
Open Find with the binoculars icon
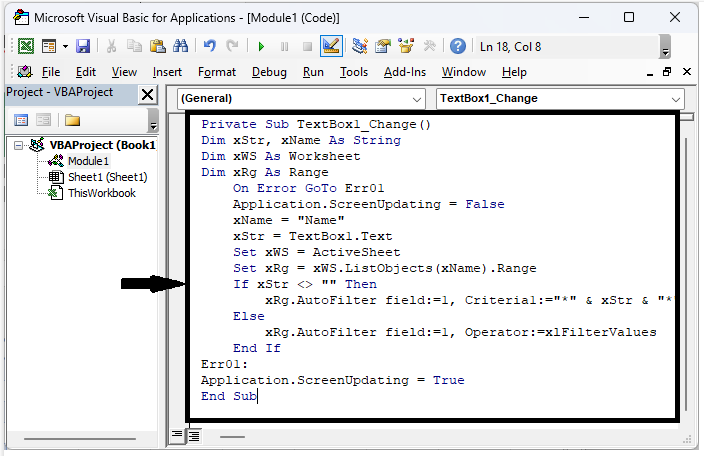tap(180, 46)
